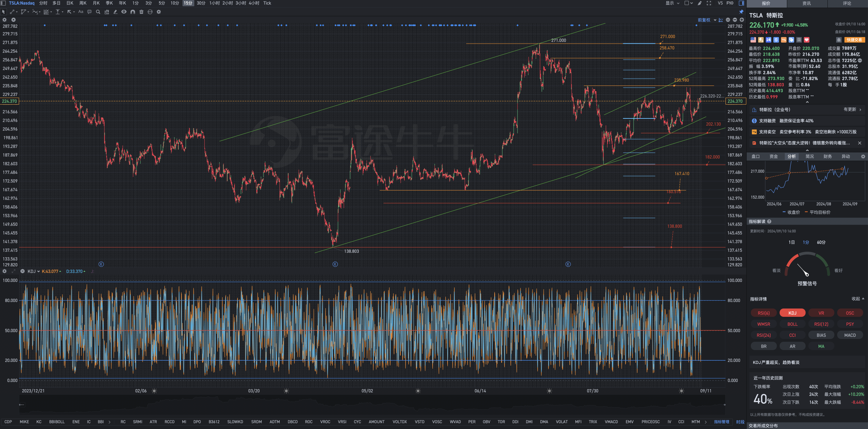Image resolution: width=868 pixels, height=429 pixels.
Task: Select the Fibonacci grid drawing tool
Action: pyautogui.click(x=46, y=12)
